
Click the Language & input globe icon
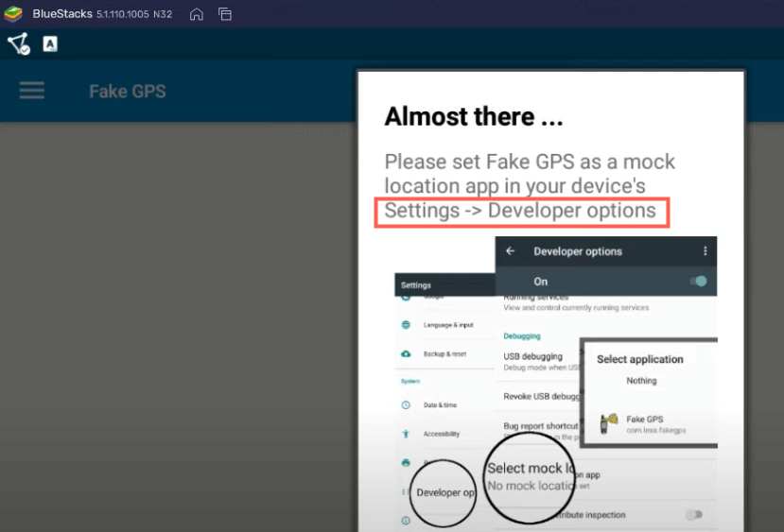[406, 325]
